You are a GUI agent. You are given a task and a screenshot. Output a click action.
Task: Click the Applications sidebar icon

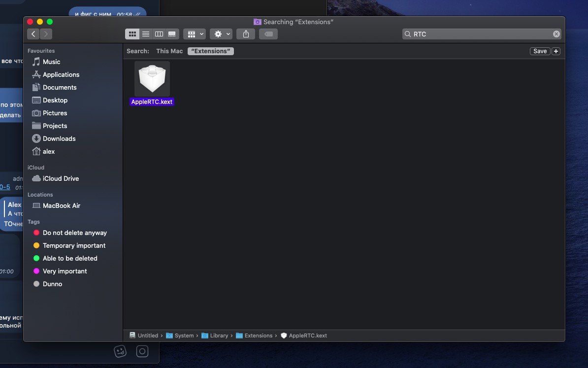[36, 74]
